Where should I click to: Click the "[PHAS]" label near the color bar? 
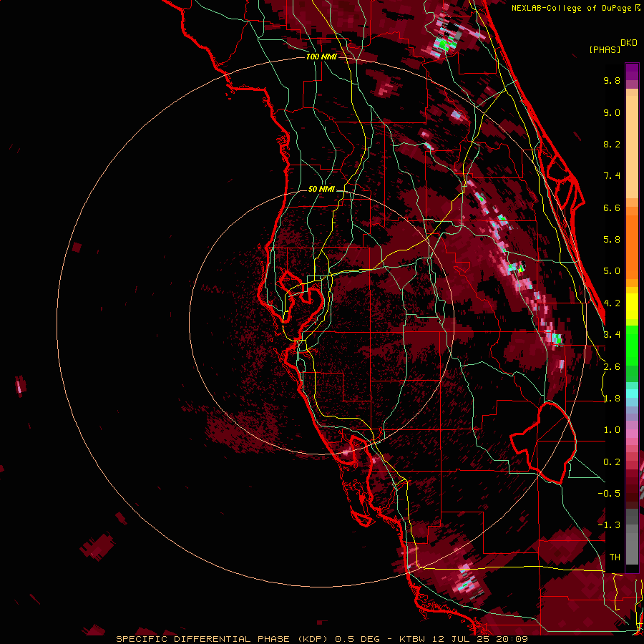605,49
